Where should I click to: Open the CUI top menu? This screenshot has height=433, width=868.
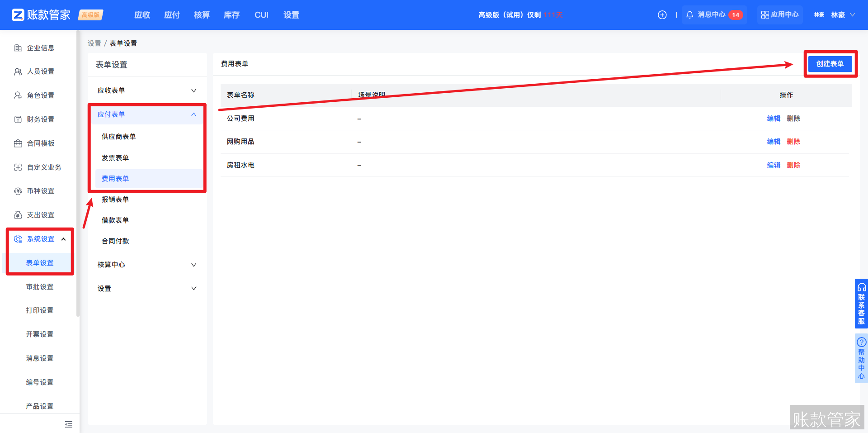coord(261,15)
